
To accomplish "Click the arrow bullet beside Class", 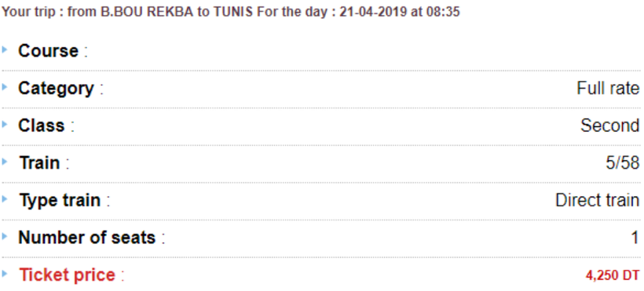I will [x=5, y=124].
